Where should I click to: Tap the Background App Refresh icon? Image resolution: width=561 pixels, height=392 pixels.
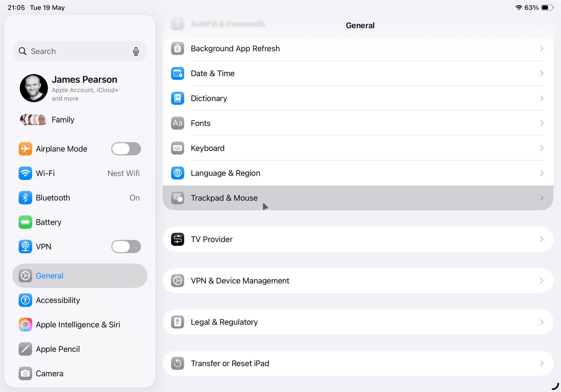coord(178,49)
